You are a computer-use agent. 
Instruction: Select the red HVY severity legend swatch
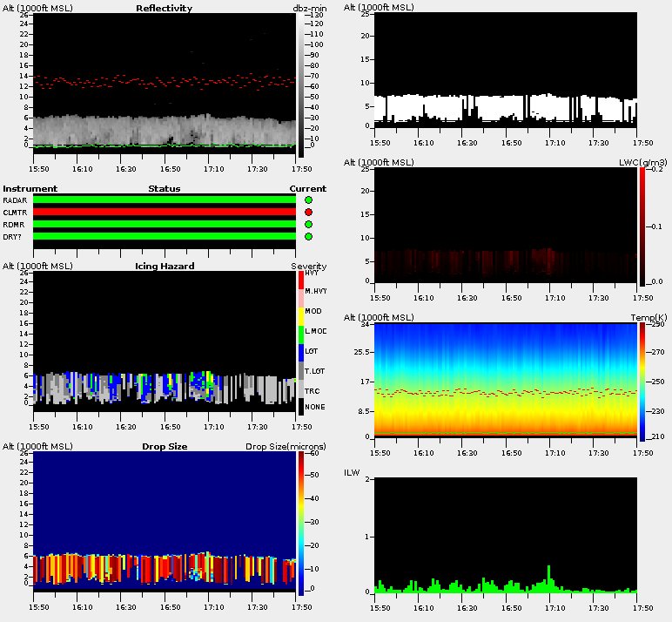(x=301, y=281)
